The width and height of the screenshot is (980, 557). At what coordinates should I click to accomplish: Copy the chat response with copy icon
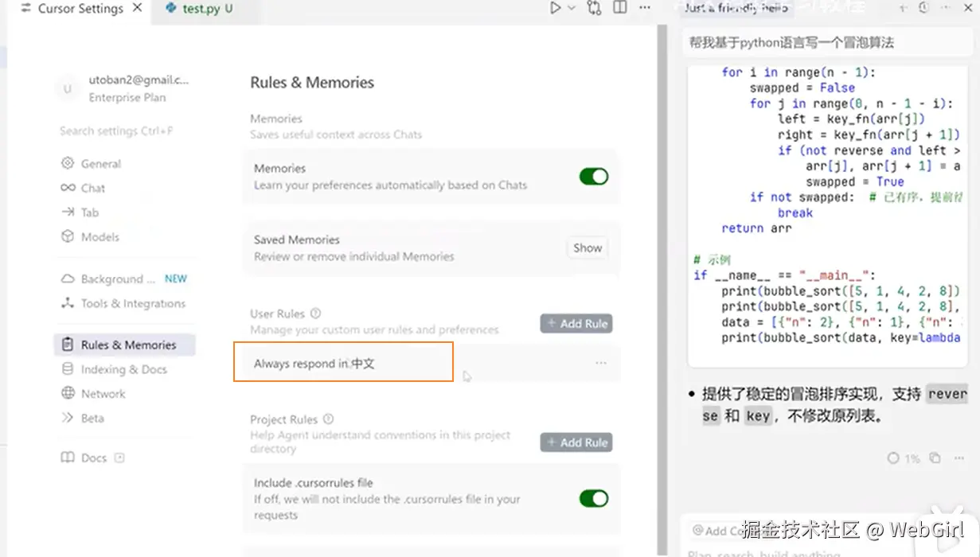coord(935,458)
